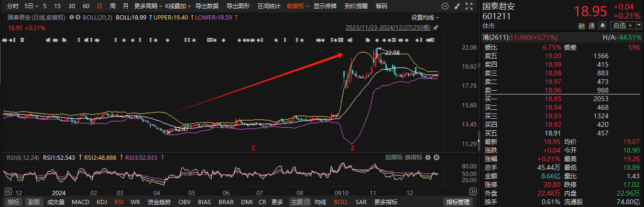This screenshot has width=644, height=207.
Task: Switch to the 分时 intraday tab
Action: point(13,6)
